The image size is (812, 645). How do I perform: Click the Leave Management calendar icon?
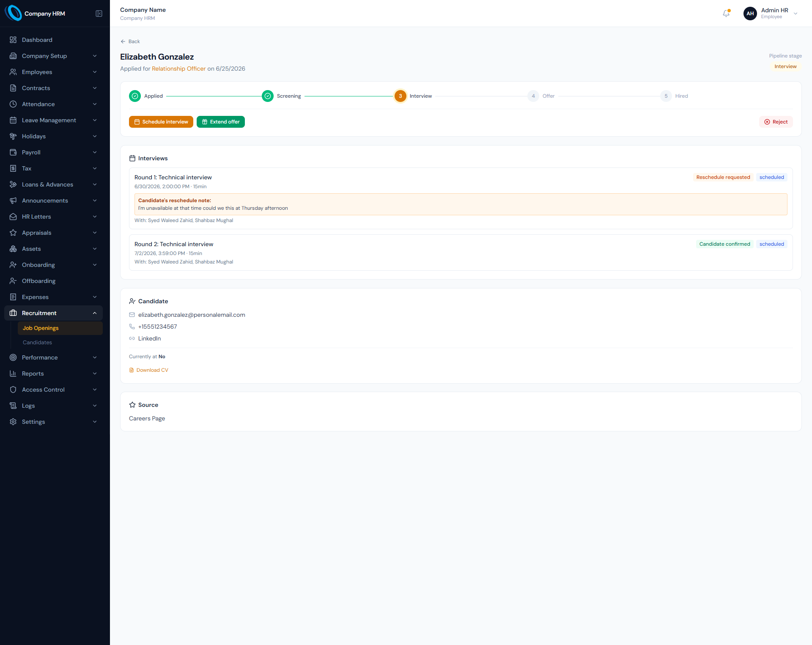click(x=13, y=120)
